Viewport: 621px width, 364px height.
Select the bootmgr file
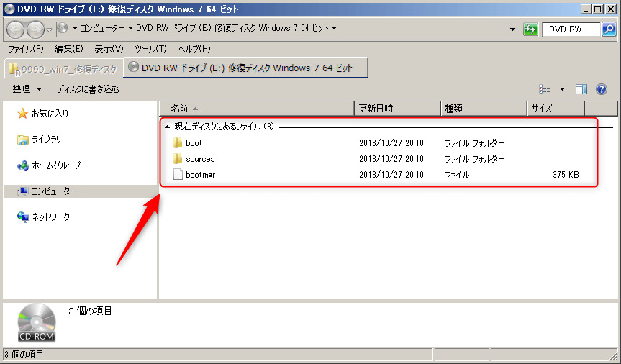click(x=199, y=175)
